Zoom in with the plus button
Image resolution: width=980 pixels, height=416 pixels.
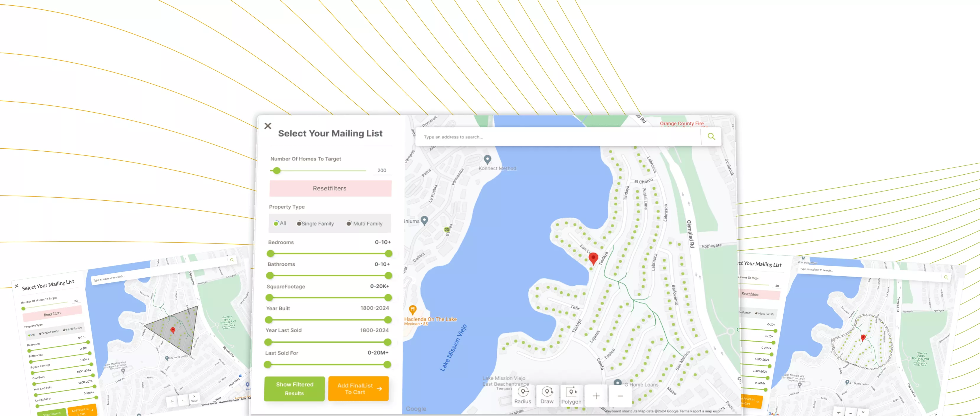(596, 396)
